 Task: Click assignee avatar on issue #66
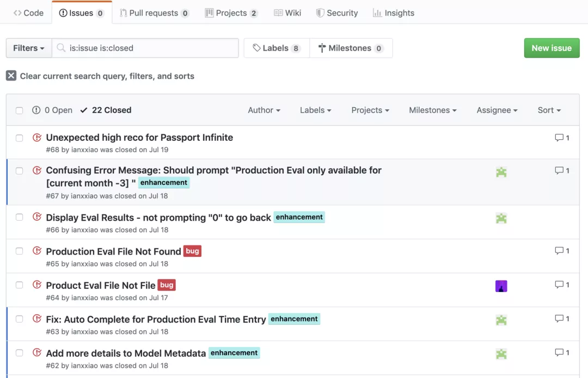coord(501,218)
